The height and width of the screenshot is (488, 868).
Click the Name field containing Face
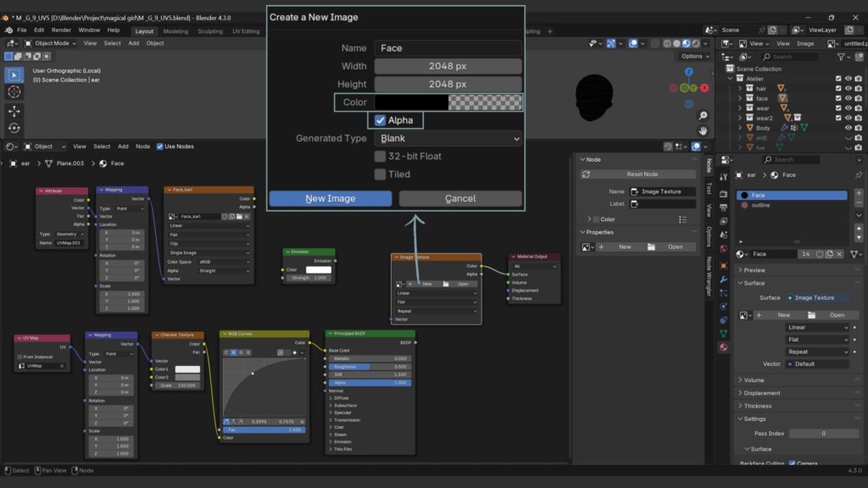(x=448, y=48)
